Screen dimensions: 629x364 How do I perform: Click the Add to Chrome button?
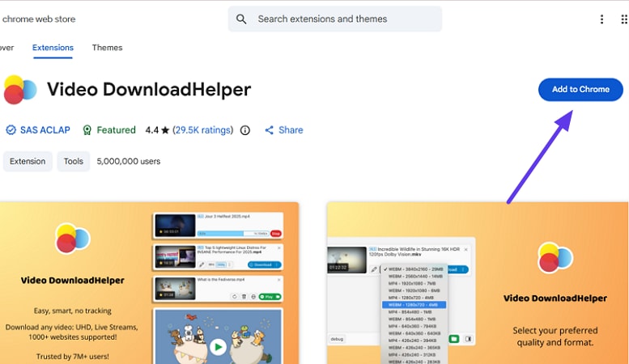click(580, 90)
